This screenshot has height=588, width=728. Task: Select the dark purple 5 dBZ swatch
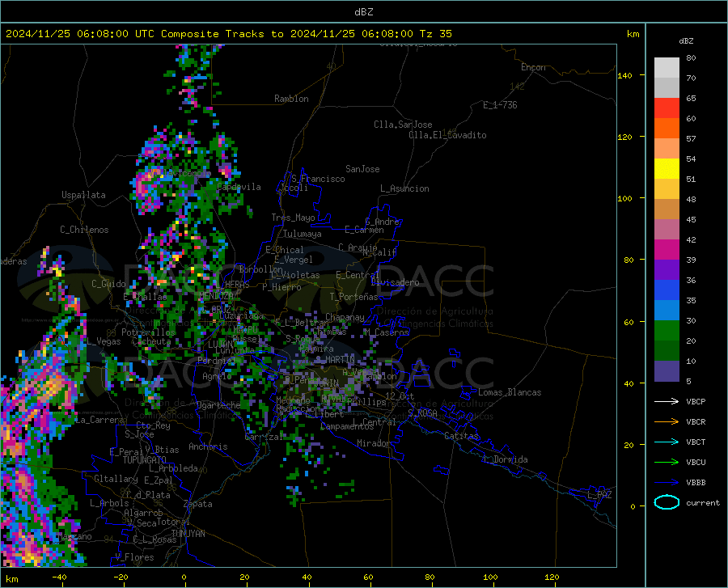(667, 370)
